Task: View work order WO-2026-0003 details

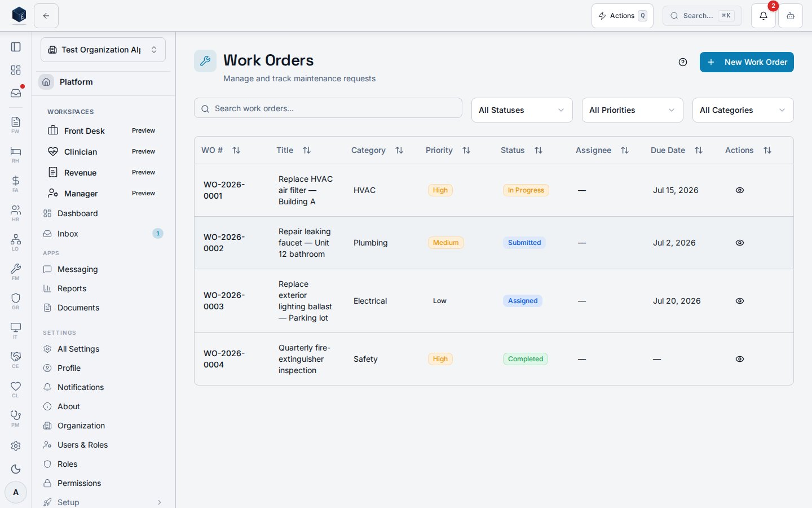Action: tap(740, 301)
